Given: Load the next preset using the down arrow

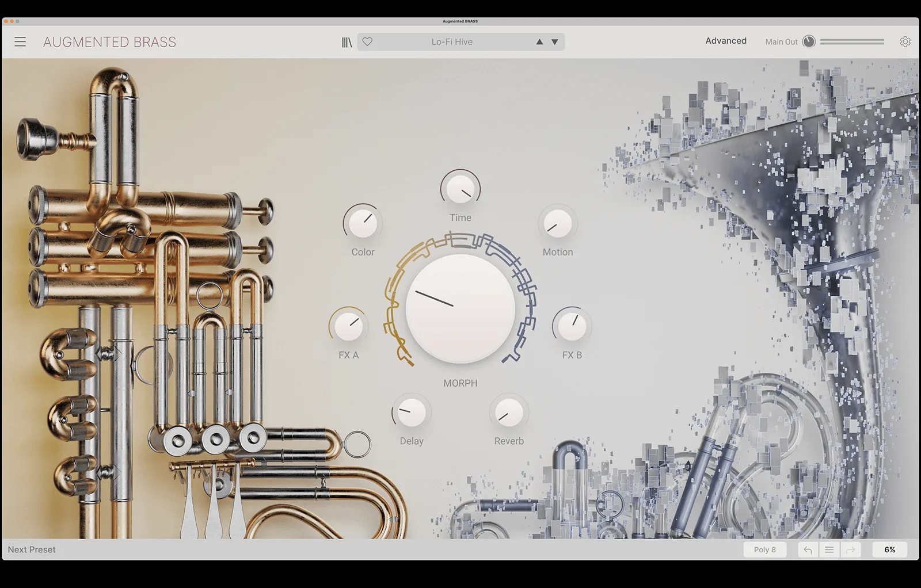Looking at the screenshot, I should (555, 41).
